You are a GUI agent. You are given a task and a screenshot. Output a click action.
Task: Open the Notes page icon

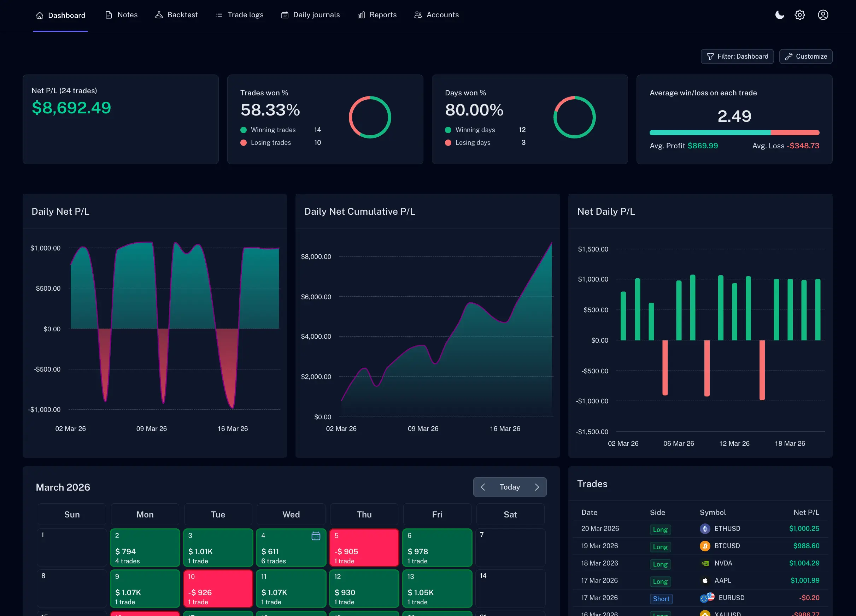coord(109,15)
